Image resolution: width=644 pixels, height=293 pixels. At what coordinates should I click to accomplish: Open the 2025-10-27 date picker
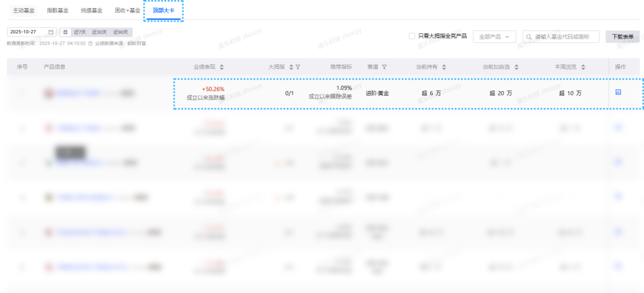click(x=28, y=32)
